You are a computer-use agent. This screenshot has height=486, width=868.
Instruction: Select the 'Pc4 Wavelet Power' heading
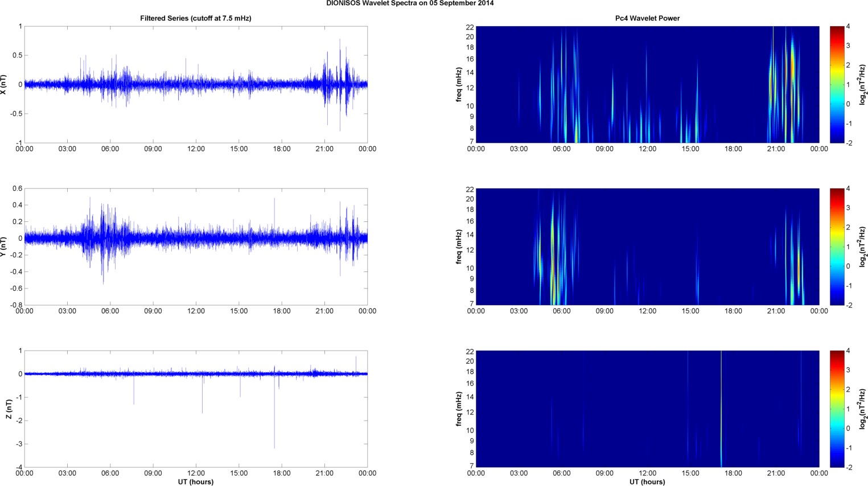click(x=647, y=18)
